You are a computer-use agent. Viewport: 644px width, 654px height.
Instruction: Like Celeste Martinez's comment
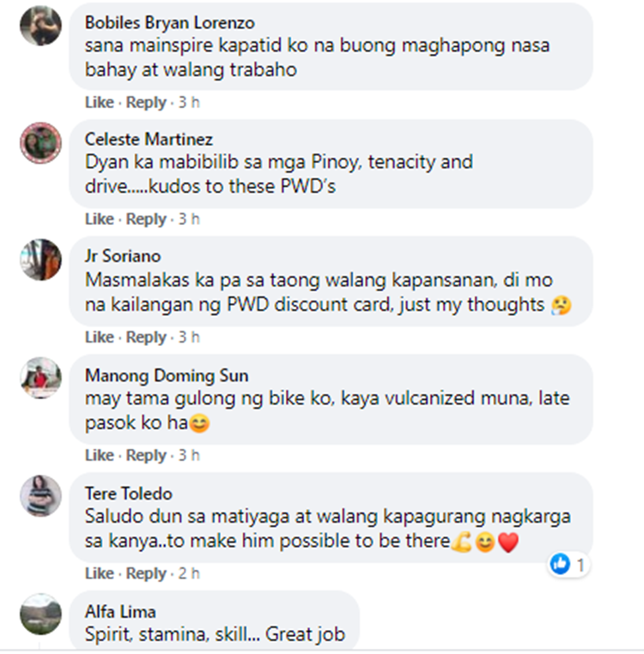(100, 219)
